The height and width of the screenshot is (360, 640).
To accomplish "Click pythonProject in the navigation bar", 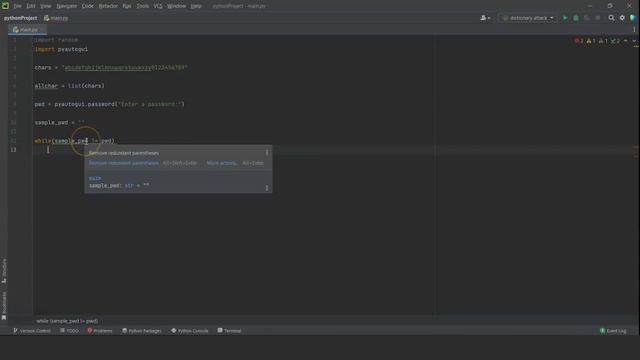I will click(20, 18).
